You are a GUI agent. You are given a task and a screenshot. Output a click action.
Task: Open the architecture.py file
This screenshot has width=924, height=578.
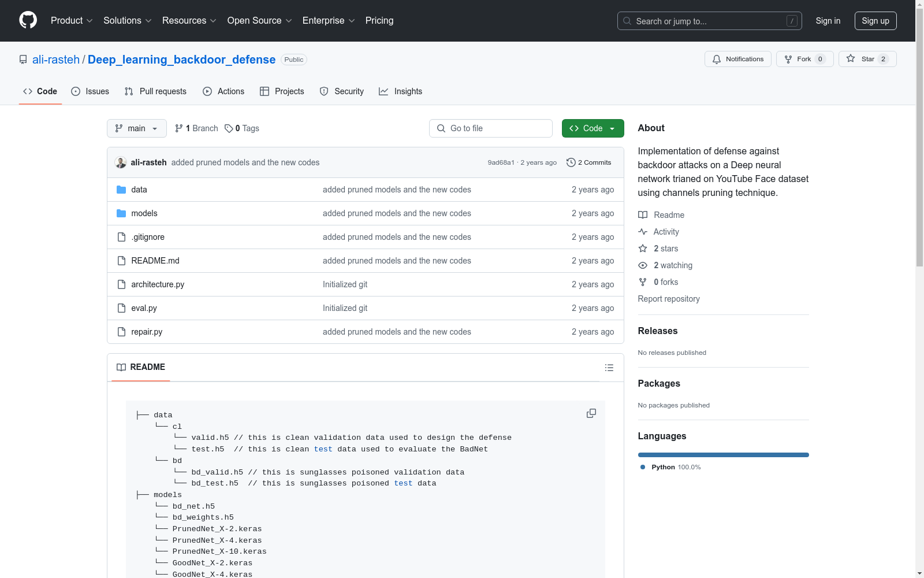pyautogui.click(x=158, y=284)
